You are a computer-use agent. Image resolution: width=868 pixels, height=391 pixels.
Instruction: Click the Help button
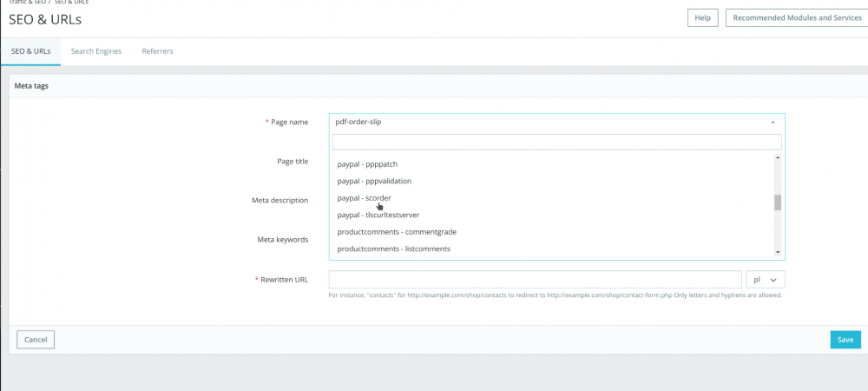coord(703,17)
